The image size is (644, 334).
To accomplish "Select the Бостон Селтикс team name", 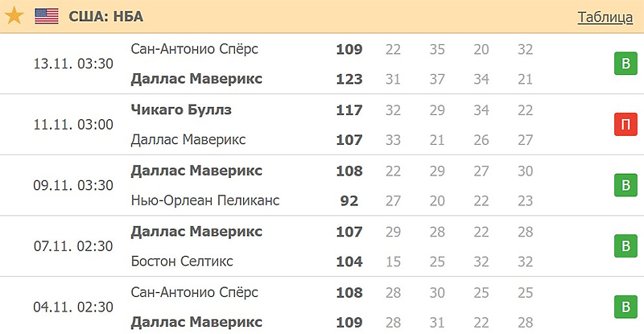I will click(x=182, y=262).
